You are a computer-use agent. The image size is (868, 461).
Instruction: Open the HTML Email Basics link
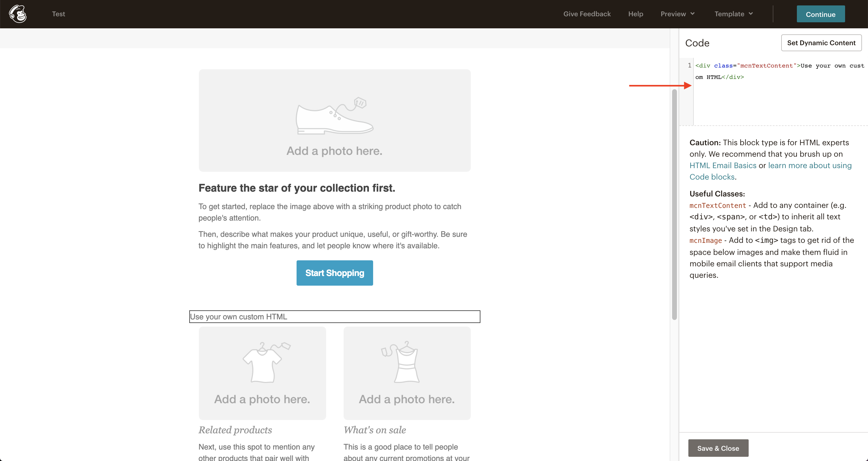(x=723, y=165)
